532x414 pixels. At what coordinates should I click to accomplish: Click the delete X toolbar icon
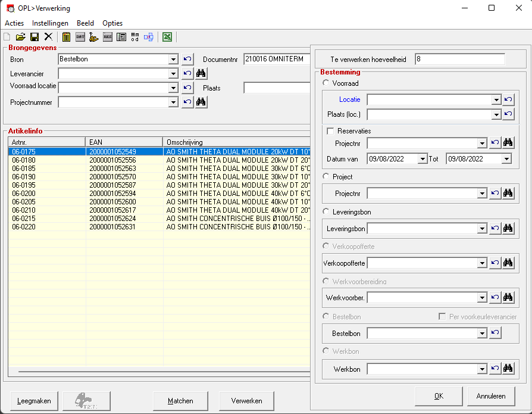pyautogui.click(x=49, y=37)
